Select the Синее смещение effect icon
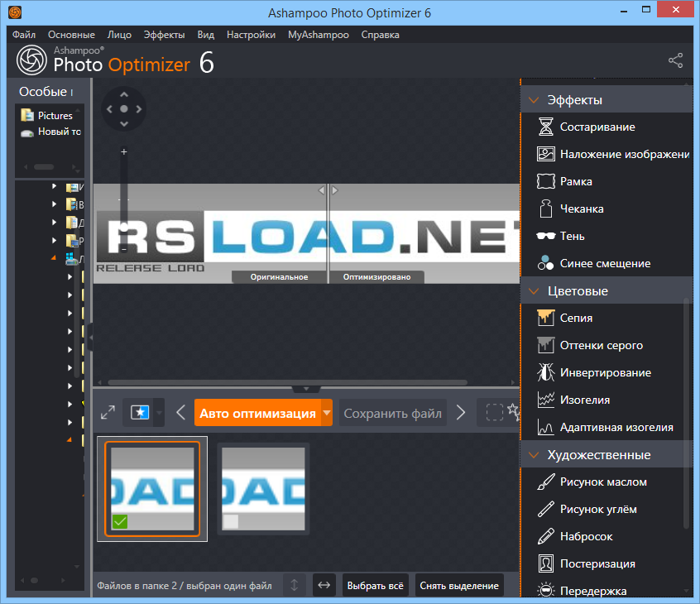 pyautogui.click(x=545, y=263)
